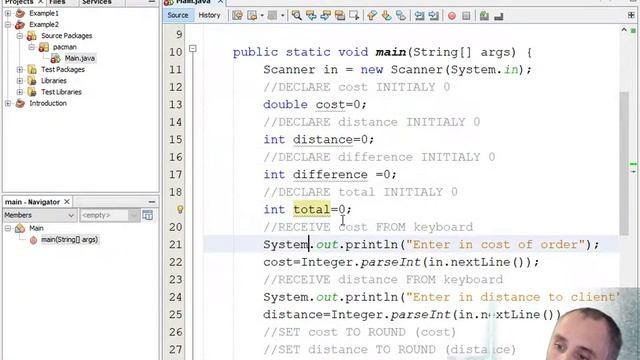The height and width of the screenshot is (360, 640).
Task: Click the editor split plus icon at toolbar end
Action: [631, 16]
